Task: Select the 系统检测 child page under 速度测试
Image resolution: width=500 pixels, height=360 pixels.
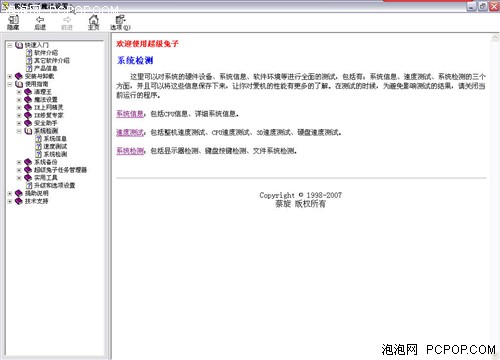Action: [55, 154]
